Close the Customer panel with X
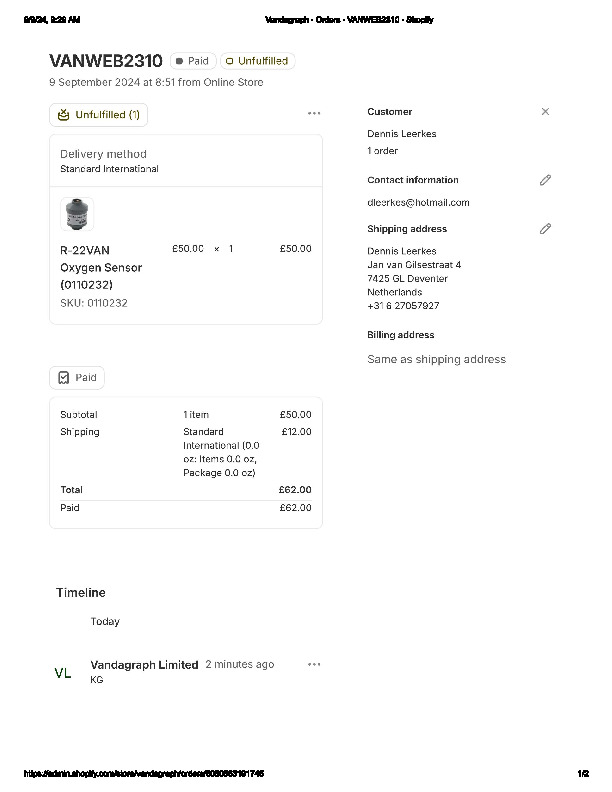The height and width of the screenshot is (792, 612). 545,112
